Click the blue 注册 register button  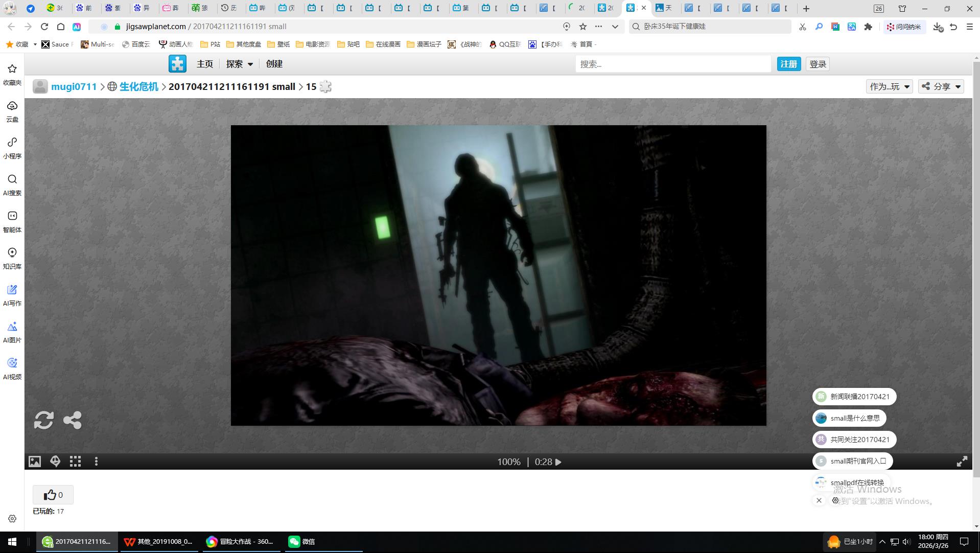point(788,64)
